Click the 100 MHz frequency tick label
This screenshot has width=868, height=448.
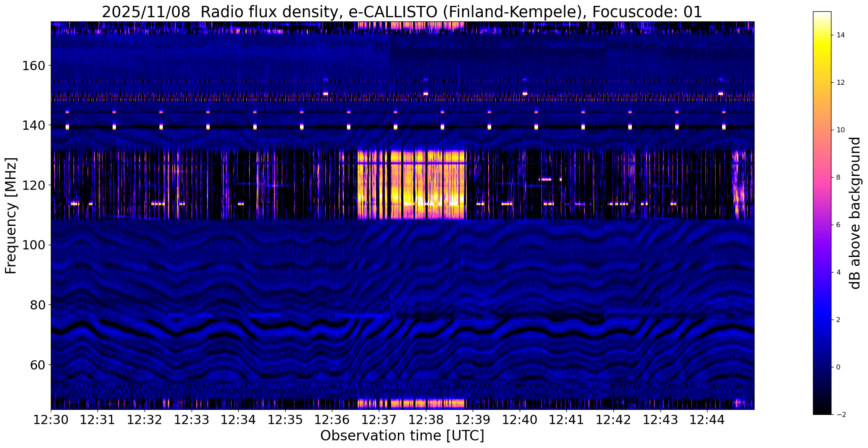(x=34, y=245)
